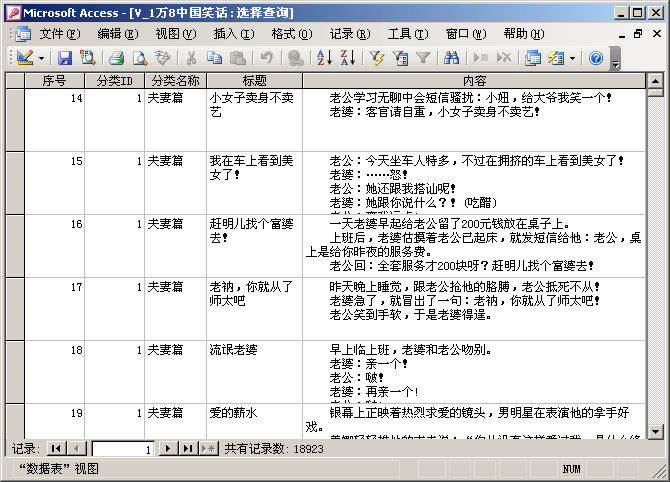
Task: Go to last record navigation button
Action: [x=188, y=449]
